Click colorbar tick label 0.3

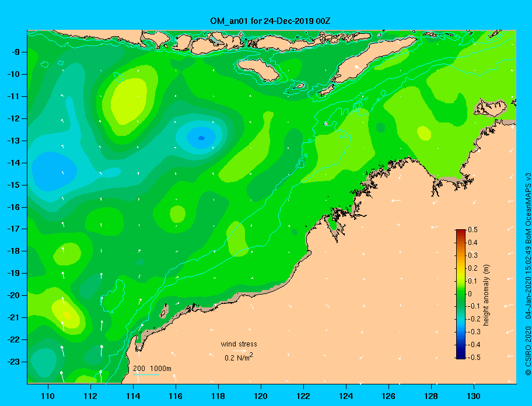473,256
